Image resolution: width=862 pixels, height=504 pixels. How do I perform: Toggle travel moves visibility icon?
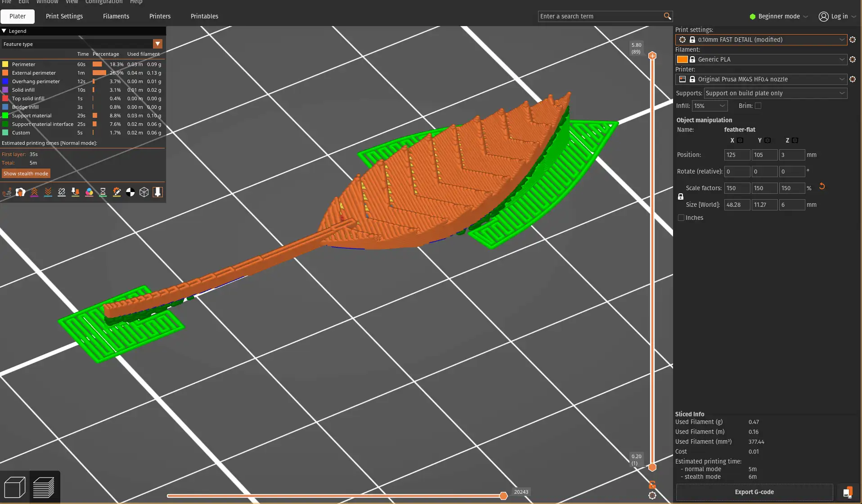click(x=7, y=192)
